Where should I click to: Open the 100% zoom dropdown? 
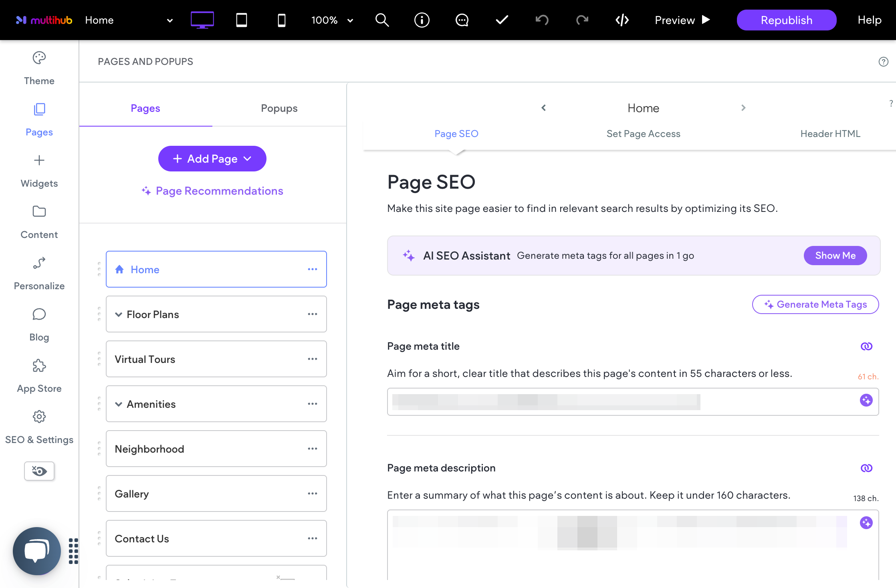click(x=332, y=20)
